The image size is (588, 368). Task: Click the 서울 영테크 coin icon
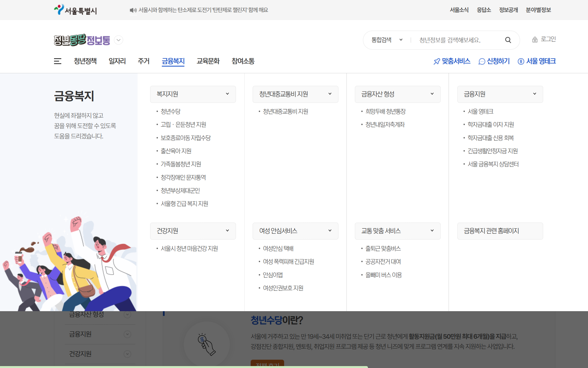click(521, 61)
